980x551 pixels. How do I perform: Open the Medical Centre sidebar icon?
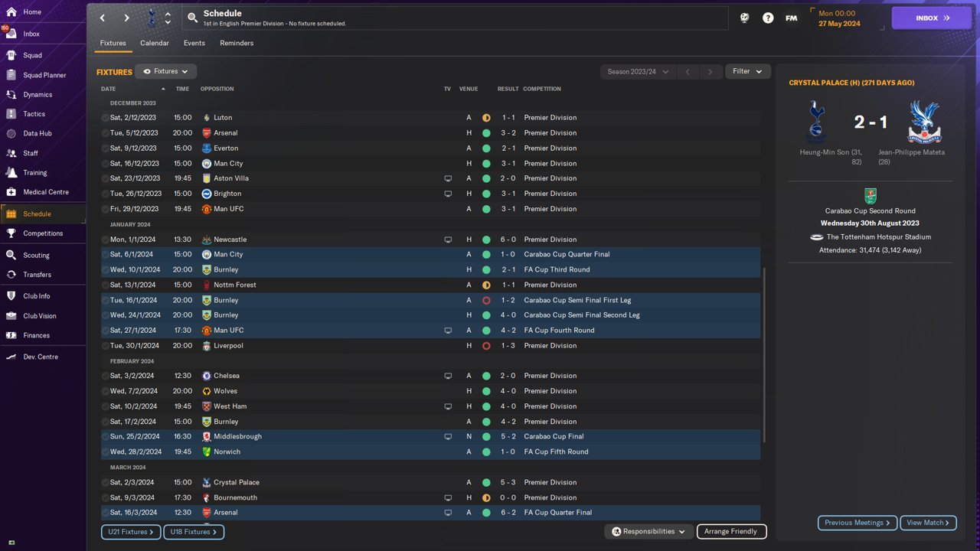tap(11, 192)
